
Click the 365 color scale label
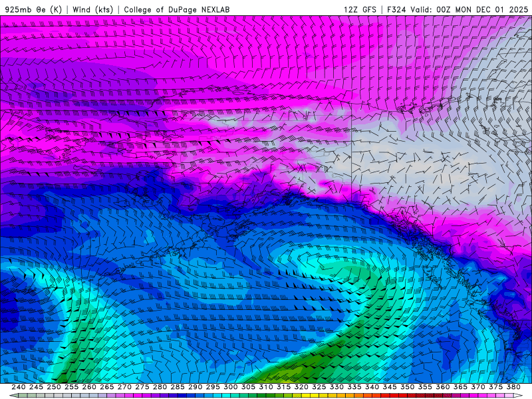460,387
